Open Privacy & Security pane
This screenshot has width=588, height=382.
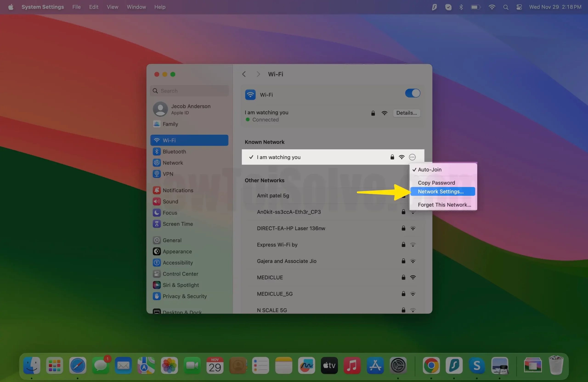coord(184,296)
